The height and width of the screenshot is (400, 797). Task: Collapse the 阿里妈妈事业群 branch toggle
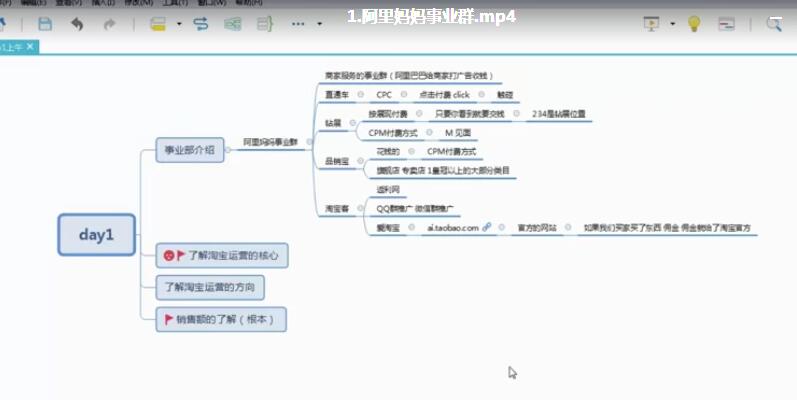click(x=309, y=142)
